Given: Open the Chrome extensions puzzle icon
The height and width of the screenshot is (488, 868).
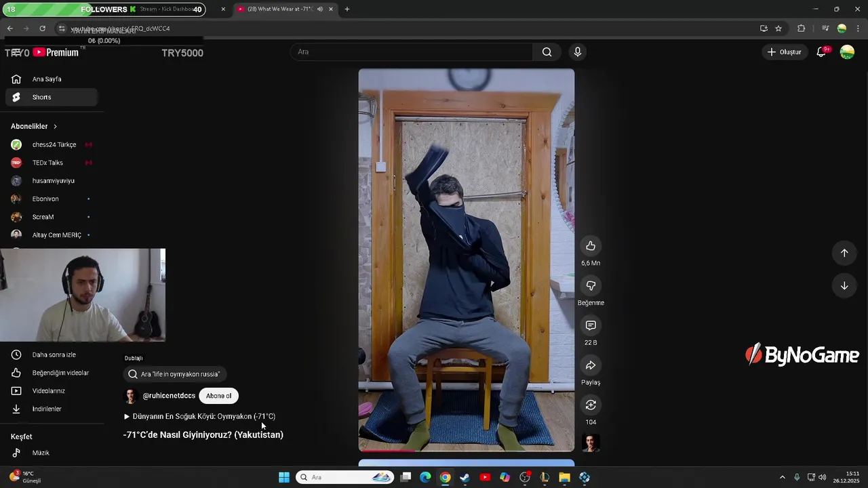Looking at the screenshot, I should [x=802, y=28].
